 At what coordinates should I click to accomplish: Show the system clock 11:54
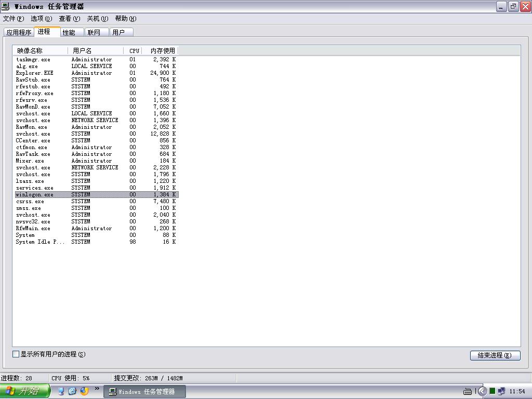pos(517,391)
